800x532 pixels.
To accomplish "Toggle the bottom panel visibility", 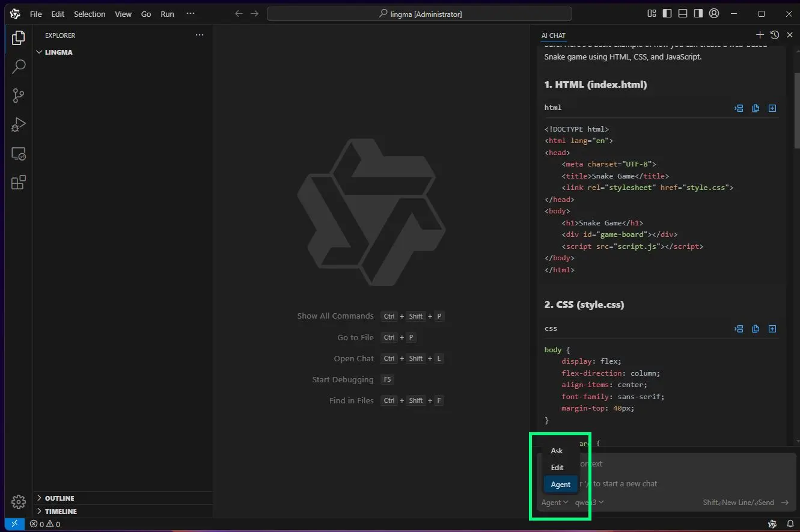I will 683,14.
